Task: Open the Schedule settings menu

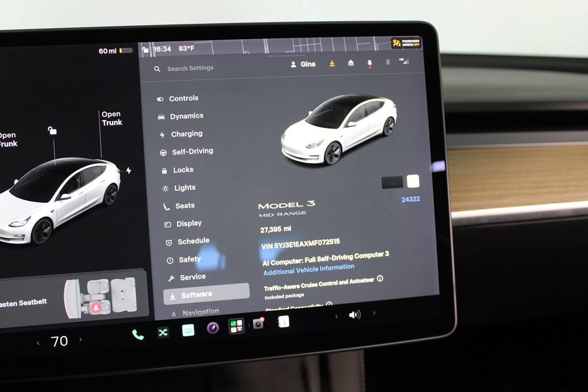Action: coord(187,241)
